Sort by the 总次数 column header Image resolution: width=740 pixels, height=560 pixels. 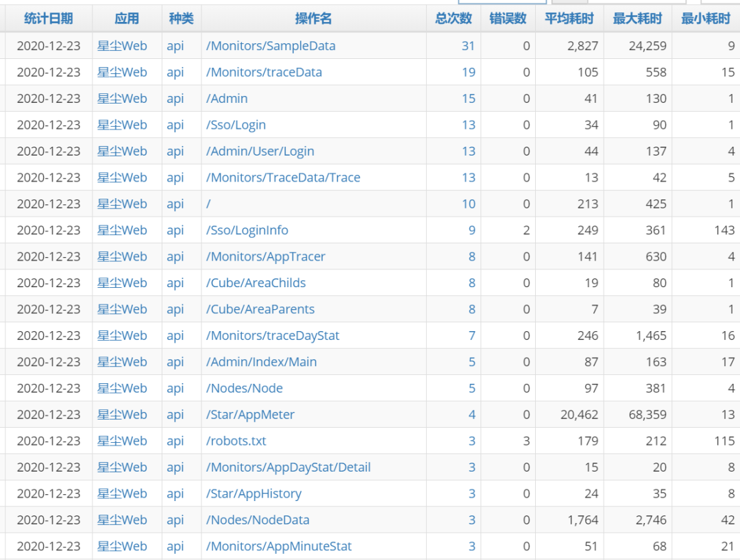pos(454,19)
